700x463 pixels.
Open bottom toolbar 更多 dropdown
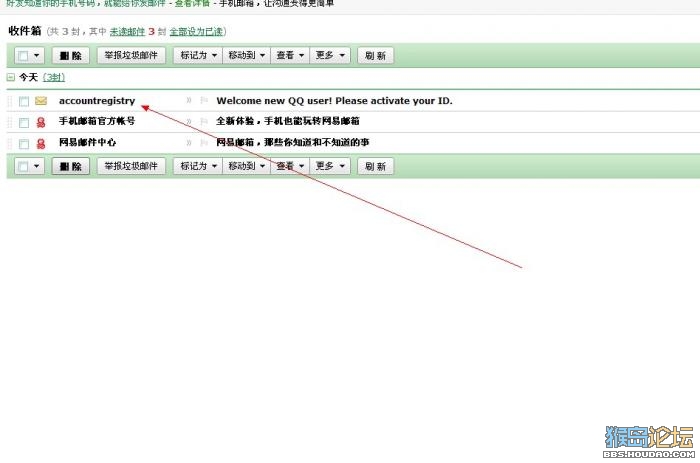coord(330,166)
